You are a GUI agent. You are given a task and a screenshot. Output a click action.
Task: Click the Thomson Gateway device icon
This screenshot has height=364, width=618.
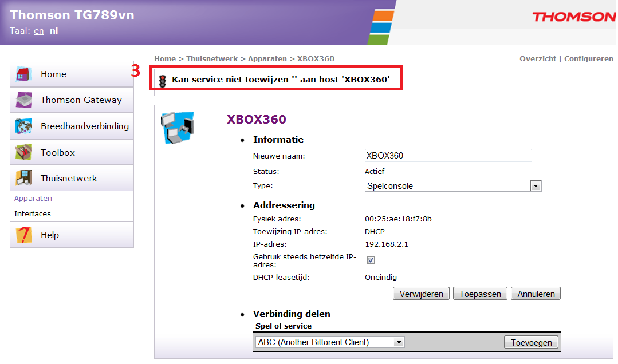pos(23,100)
